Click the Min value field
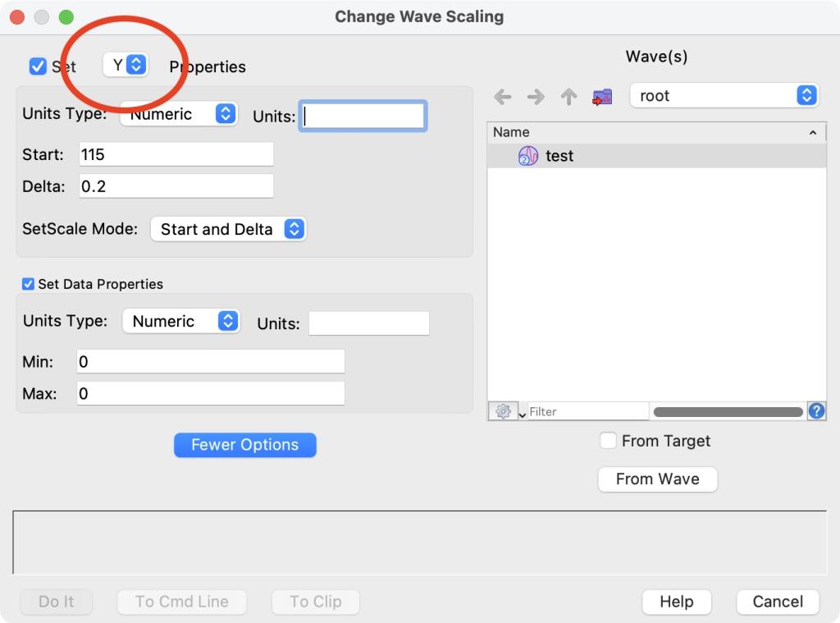This screenshot has width=840, height=623. click(211, 361)
